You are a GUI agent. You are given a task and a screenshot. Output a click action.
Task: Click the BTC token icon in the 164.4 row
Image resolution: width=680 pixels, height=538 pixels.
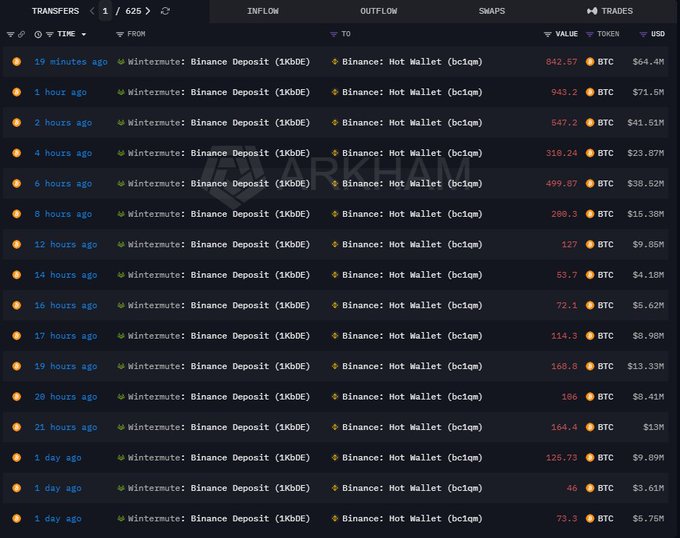(590, 427)
